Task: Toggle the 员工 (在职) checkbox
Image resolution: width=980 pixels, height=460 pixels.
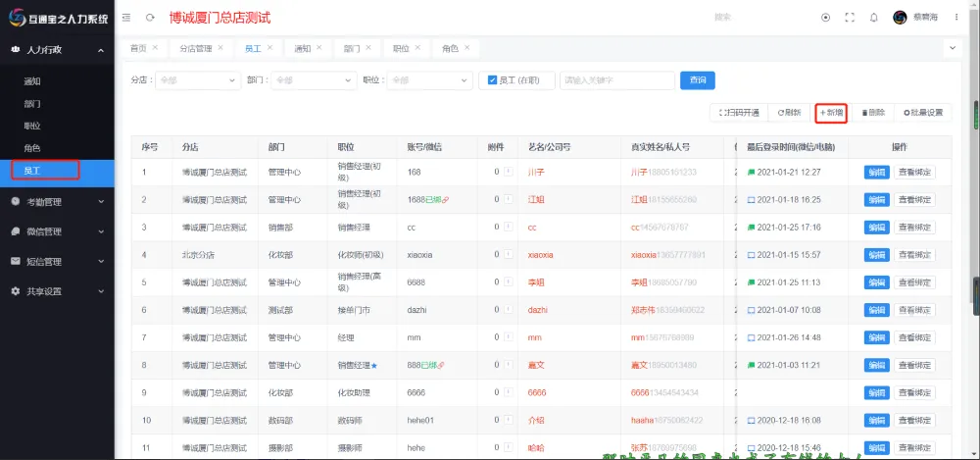Action: tap(494, 80)
